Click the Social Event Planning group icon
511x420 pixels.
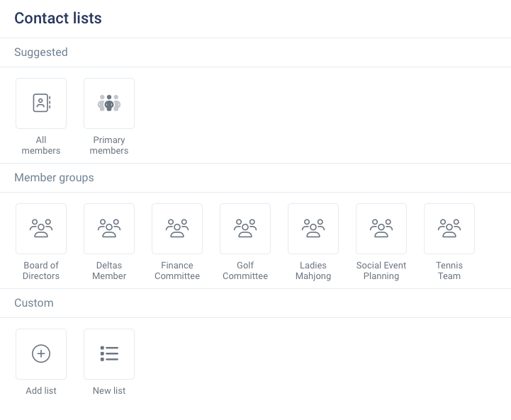click(x=381, y=228)
